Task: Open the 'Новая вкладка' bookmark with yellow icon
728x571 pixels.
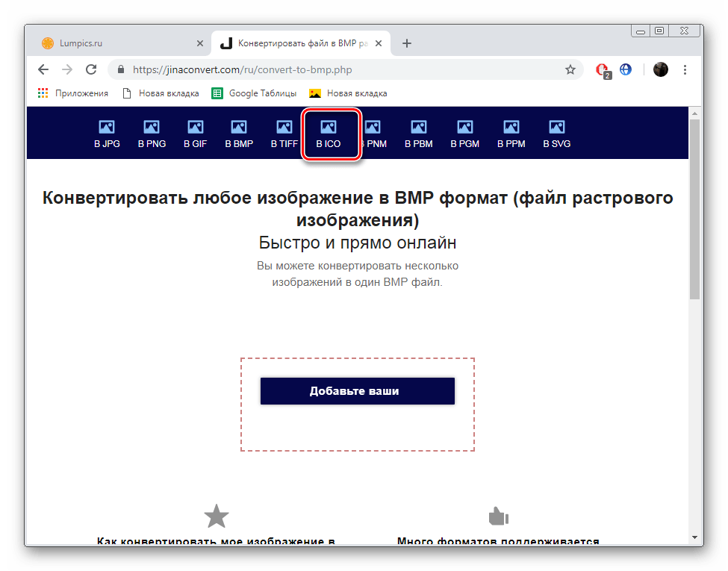Action: (x=348, y=93)
